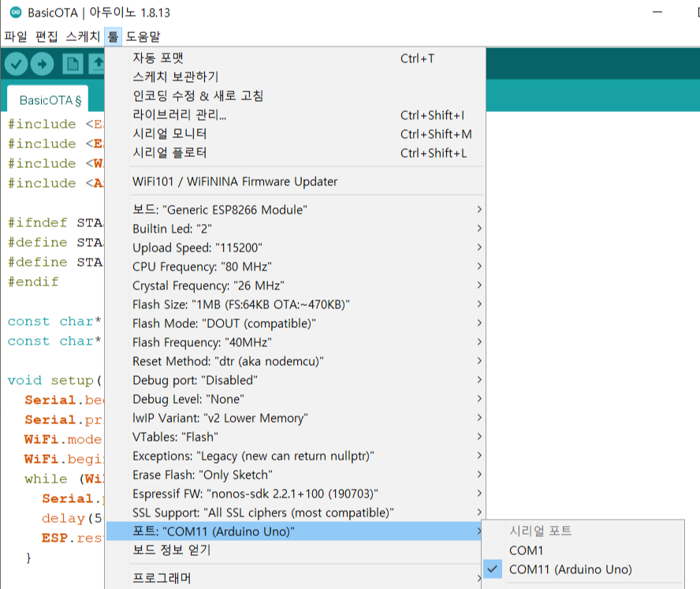700x589 pixels.
Task: Select COM11 (Arduino Uno) checked port
Action: point(583,569)
